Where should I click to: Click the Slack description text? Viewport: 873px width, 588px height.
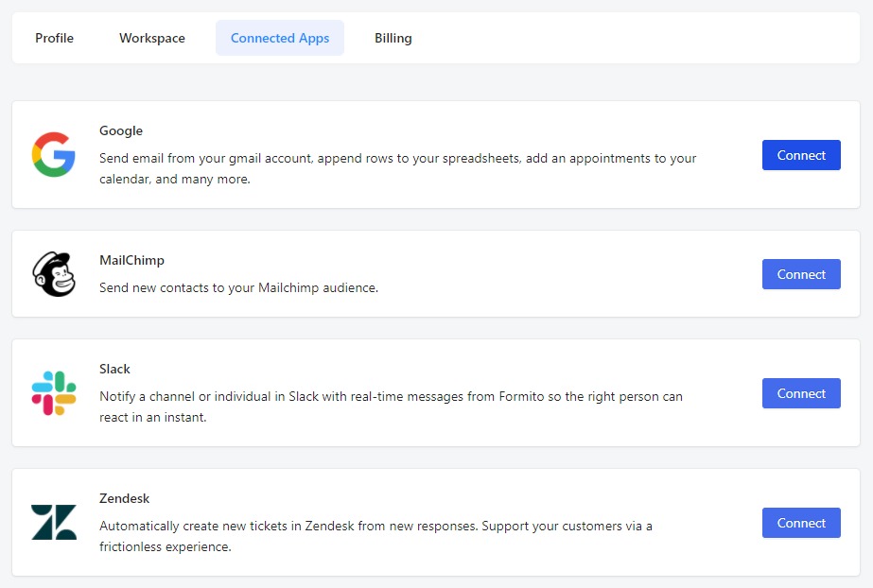(x=391, y=405)
